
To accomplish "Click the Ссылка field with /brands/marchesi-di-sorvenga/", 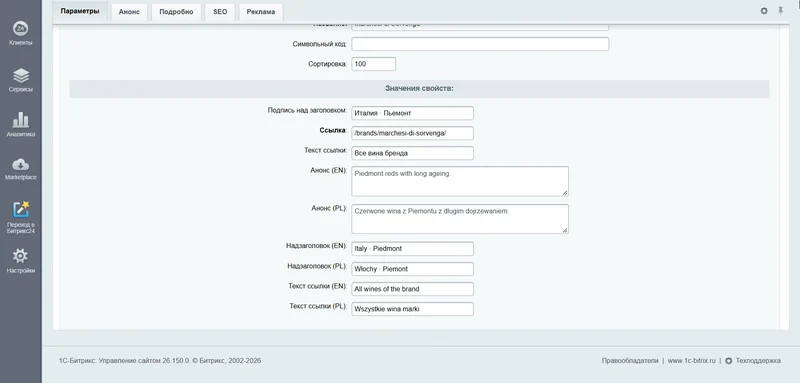I will [x=412, y=133].
